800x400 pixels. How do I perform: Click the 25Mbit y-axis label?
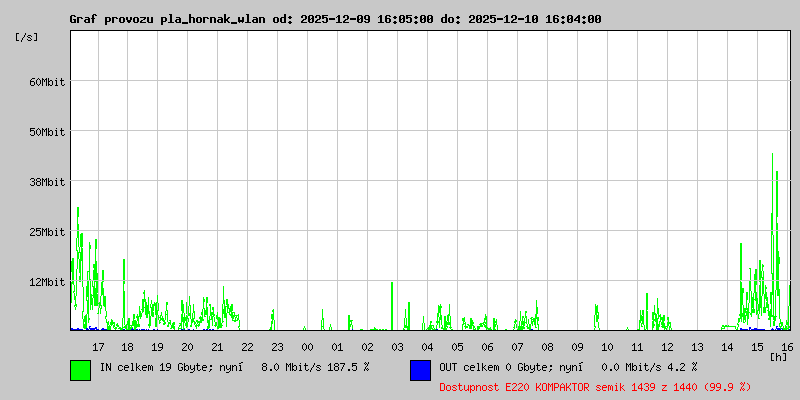point(46,232)
